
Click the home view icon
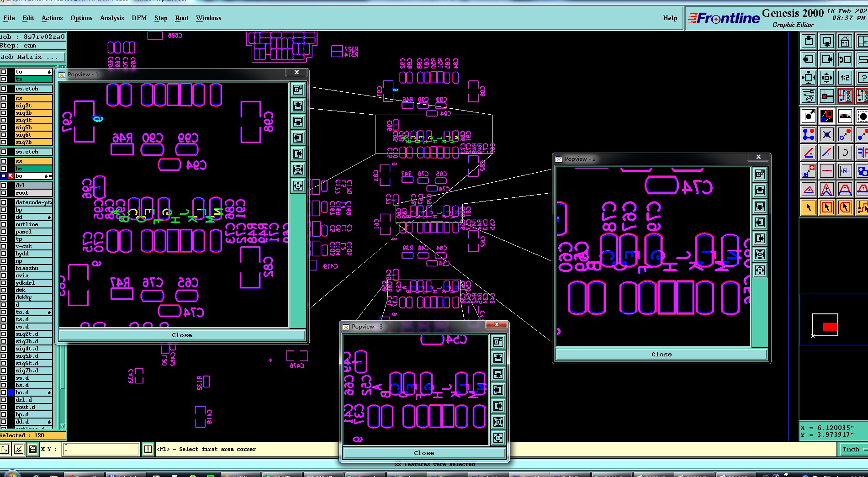click(x=845, y=41)
